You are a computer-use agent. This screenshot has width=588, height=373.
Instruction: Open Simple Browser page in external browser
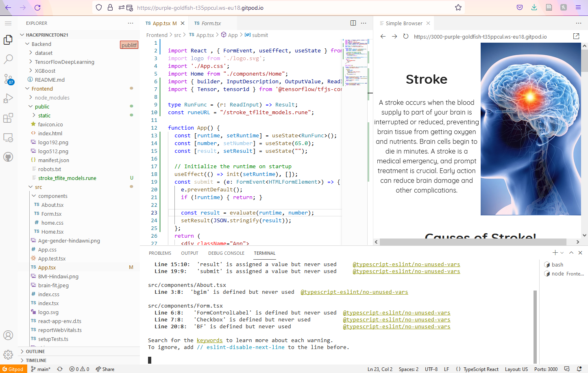click(x=576, y=36)
